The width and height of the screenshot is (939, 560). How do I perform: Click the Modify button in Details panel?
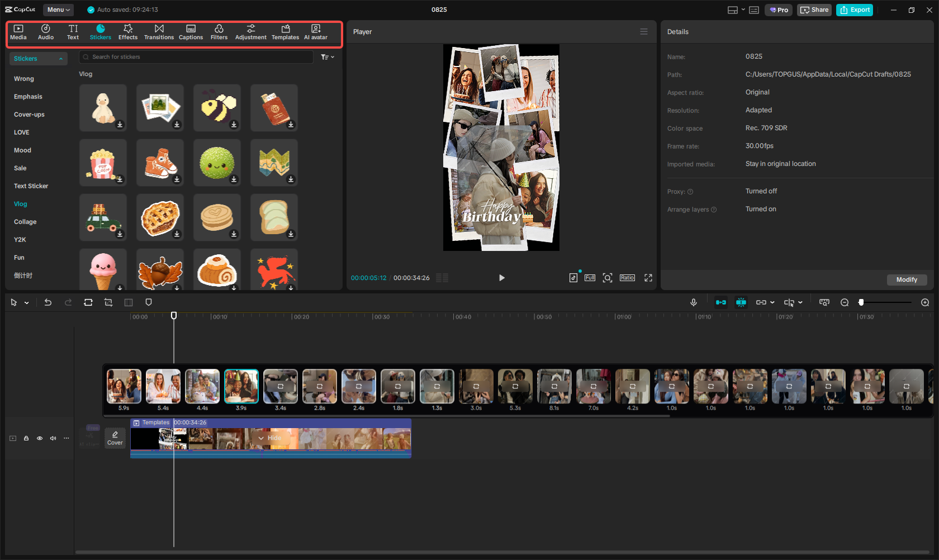click(907, 279)
